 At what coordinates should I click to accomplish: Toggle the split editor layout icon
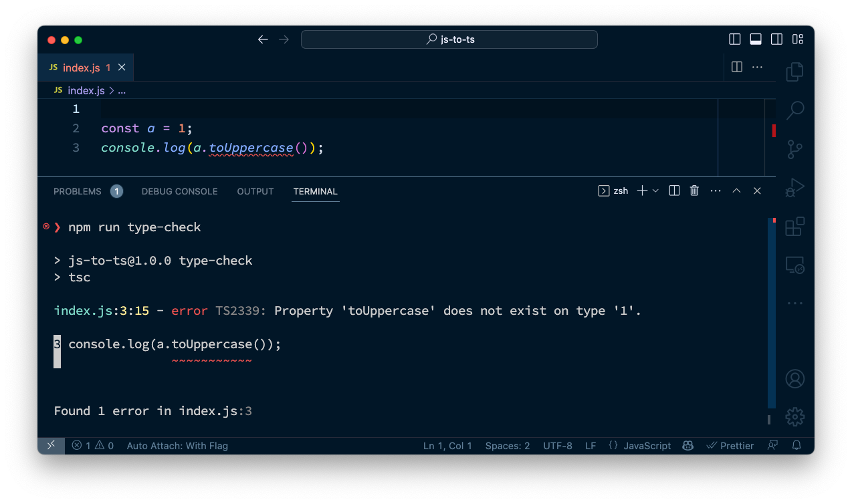(x=736, y=67)
